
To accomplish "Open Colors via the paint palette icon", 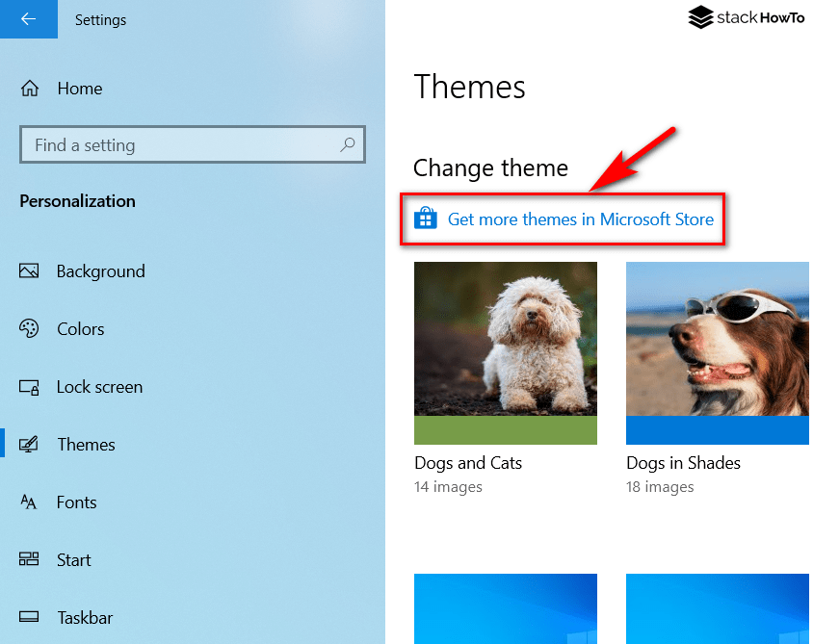I will tap(31, 328).
